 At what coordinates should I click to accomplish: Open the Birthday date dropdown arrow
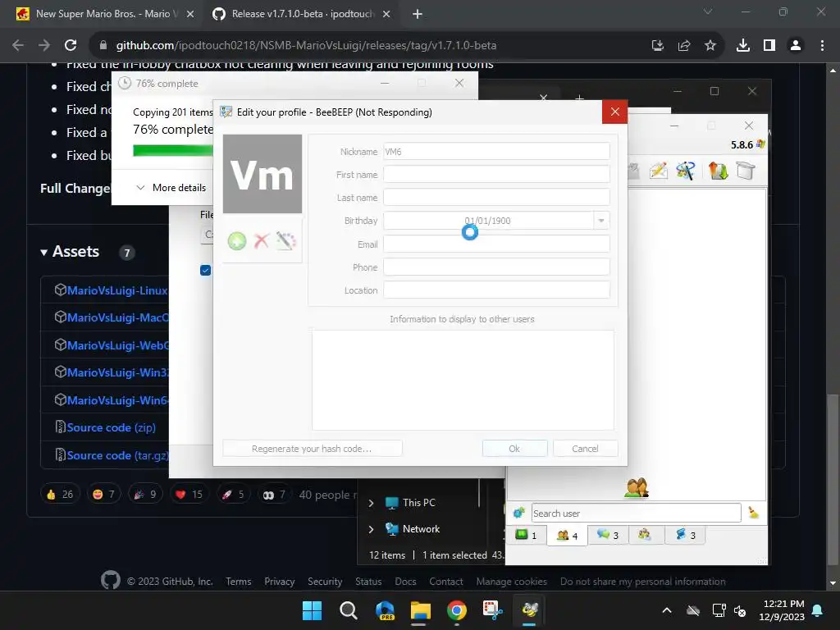(x=601, y=221)
